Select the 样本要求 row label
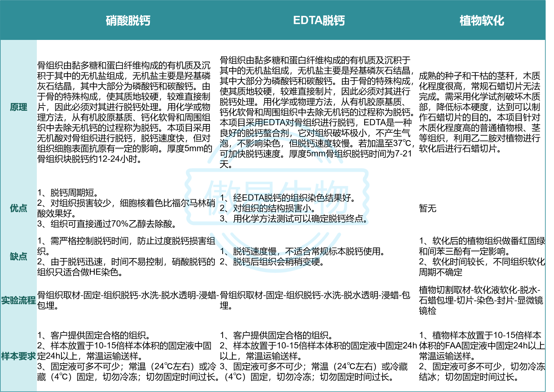Image resolution: width=554 pixels, height=392 pixels. coord(18,356)
